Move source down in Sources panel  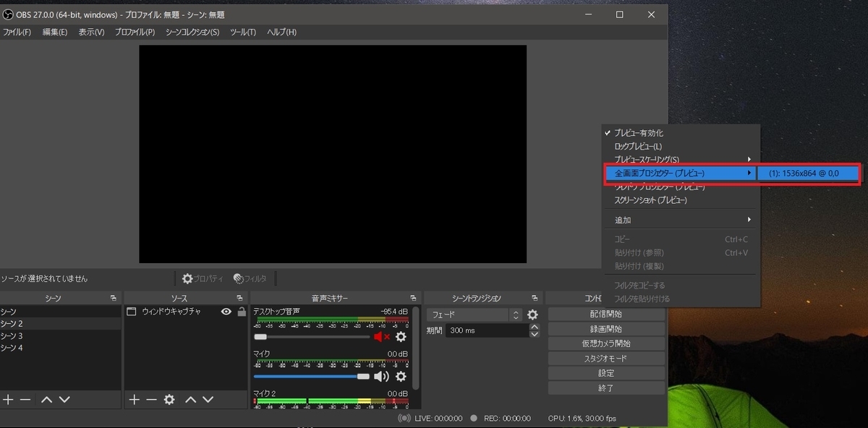(208, 399)
